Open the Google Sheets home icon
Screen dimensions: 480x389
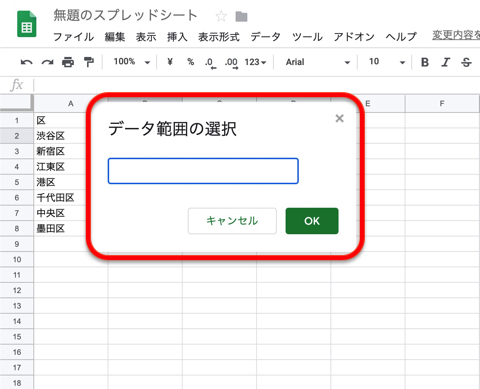[27, 24]
